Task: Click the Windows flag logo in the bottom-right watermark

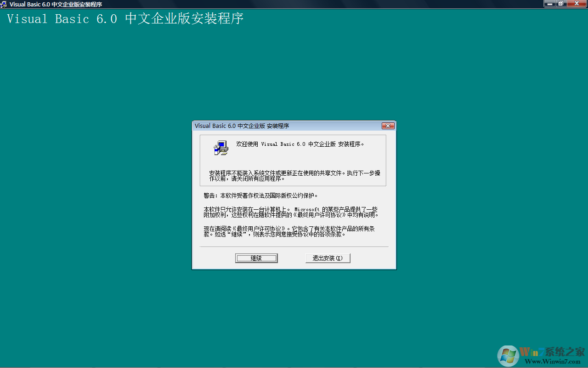Action: pos(507,356)
